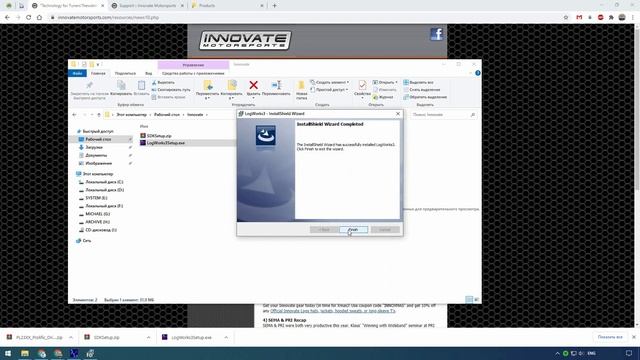Select This PC (Этот компьютер) in navigation pane
This screenshot has width=640, height=360.
[98, 174]
